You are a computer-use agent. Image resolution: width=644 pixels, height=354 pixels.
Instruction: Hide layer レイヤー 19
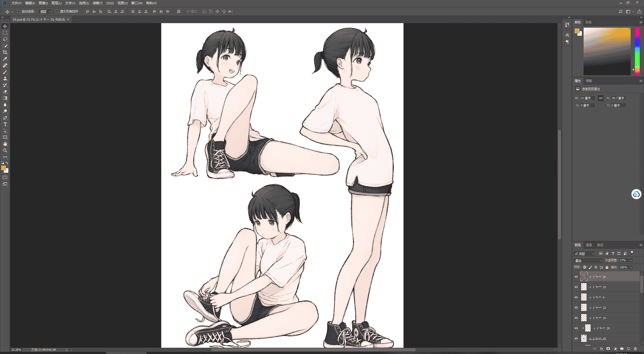point(576,287)
